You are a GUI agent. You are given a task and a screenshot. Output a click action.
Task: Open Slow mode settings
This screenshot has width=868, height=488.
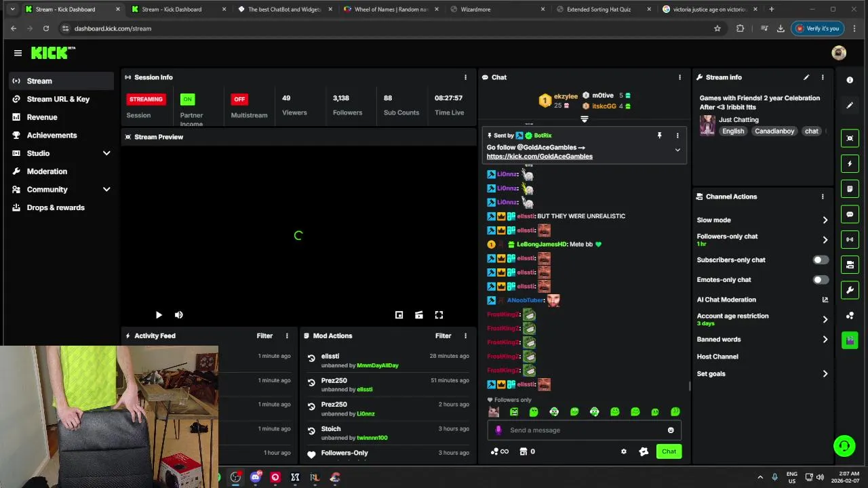click(x=762, y=220)
